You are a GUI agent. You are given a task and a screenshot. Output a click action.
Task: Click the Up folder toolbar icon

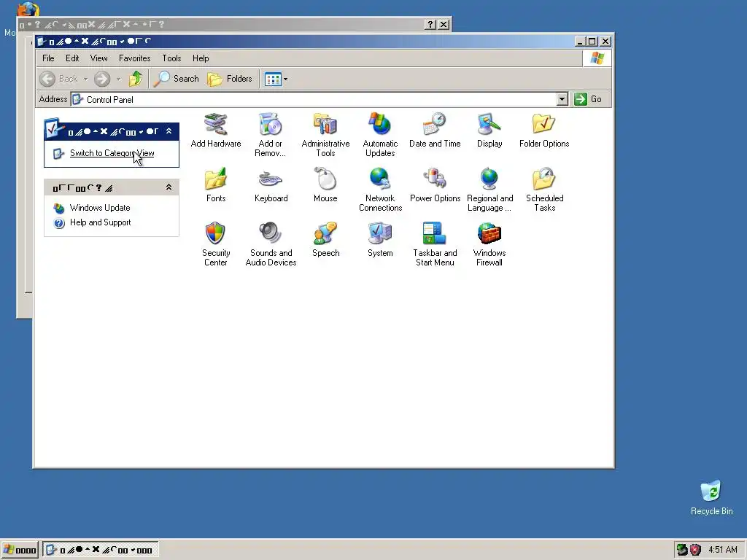(x=136, y=79)
